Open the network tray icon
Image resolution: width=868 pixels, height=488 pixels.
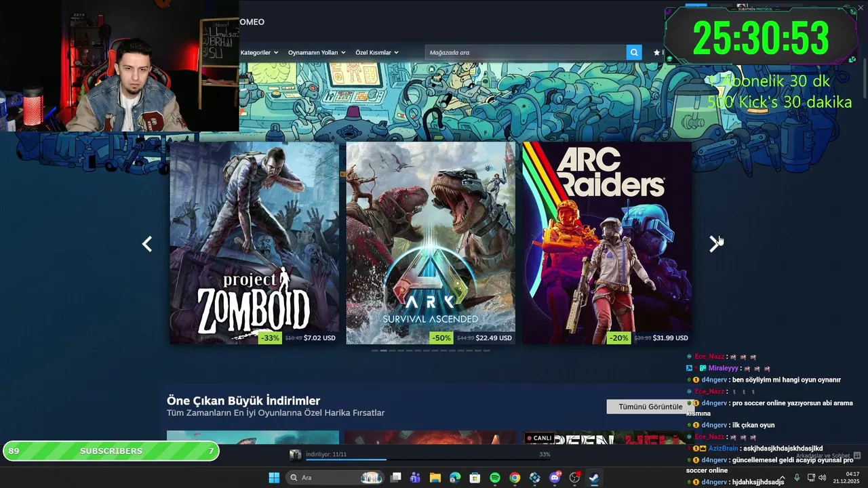(x=811, y=478)
